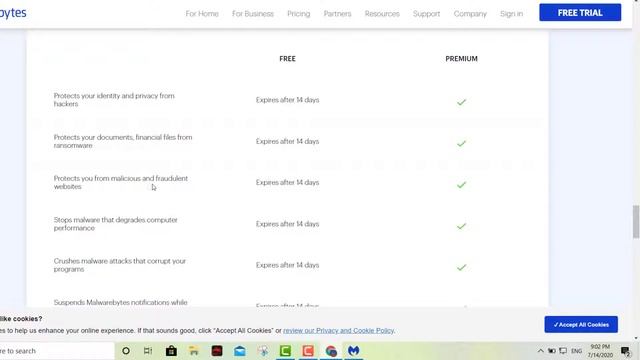This screenshot has height=360, width=640.
Task: Open the Resources menu
Action: tap(382, 13)
